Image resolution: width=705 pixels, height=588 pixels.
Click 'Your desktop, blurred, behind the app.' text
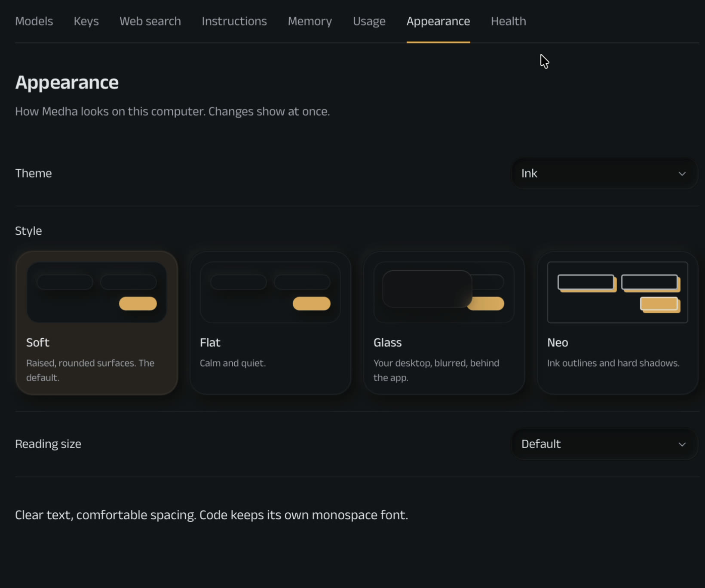point(436,371)
